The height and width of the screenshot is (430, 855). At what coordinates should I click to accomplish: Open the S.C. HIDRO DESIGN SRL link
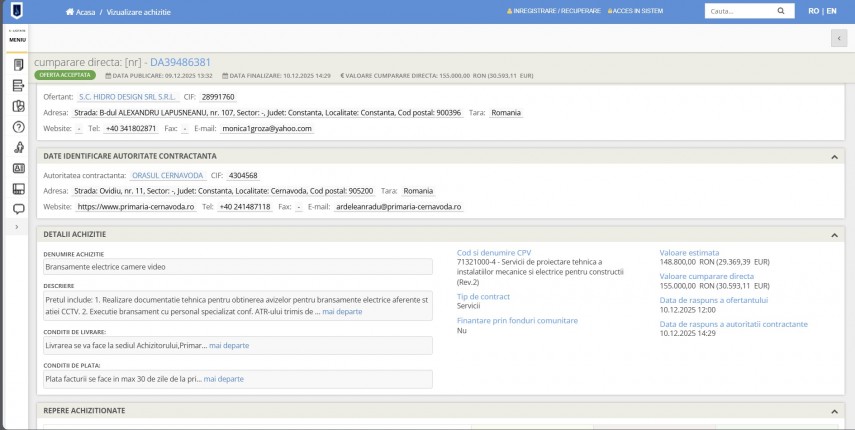(127, 97)
